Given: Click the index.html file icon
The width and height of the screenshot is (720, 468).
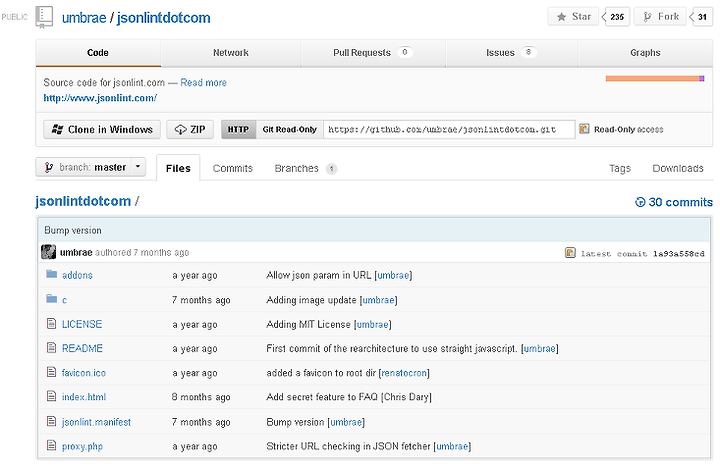Looking at the screenshot, I should (x=51, y=396).
